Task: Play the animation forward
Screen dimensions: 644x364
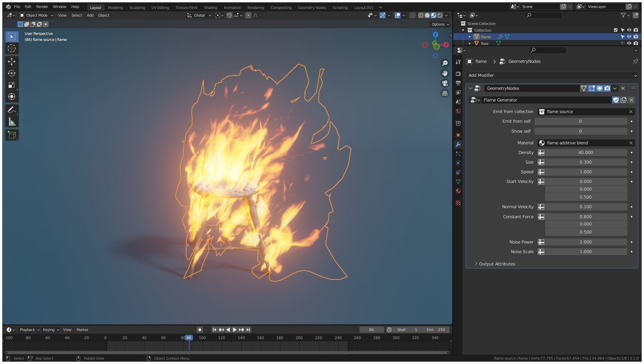Action: tap(235, 330)
